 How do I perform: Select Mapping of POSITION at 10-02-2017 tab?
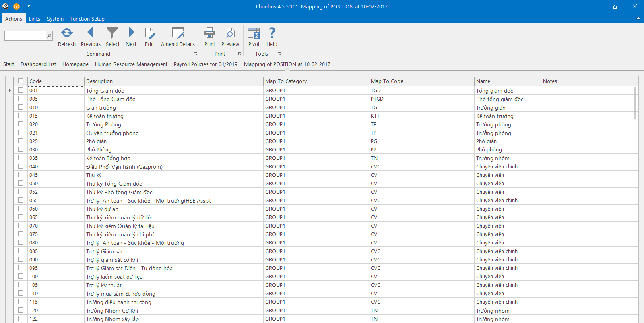pos(287,64)
